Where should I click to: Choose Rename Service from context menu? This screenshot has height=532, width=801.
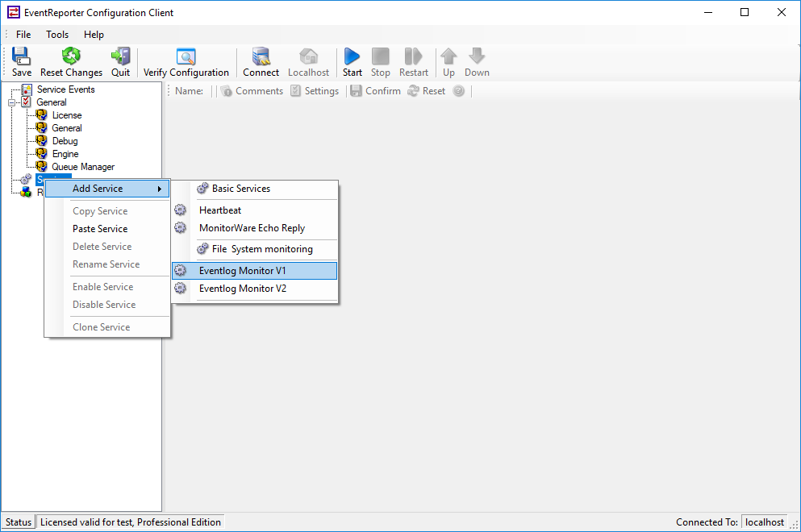click(107, 264)
